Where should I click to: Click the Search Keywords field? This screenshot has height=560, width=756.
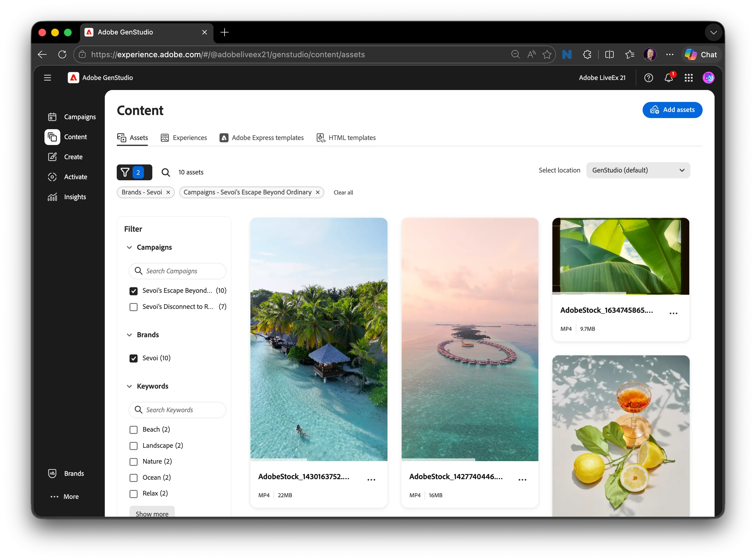[177, 410]
